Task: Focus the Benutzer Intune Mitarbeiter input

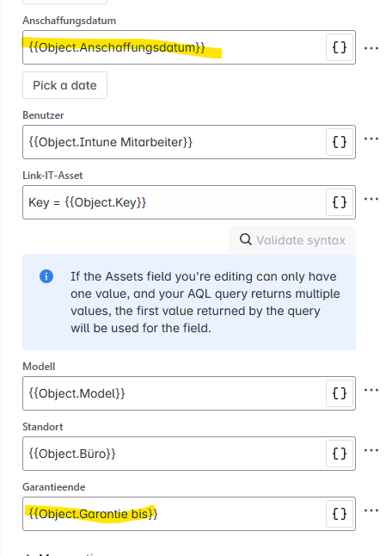Action: pyautogui.click(x=174, y=142)
